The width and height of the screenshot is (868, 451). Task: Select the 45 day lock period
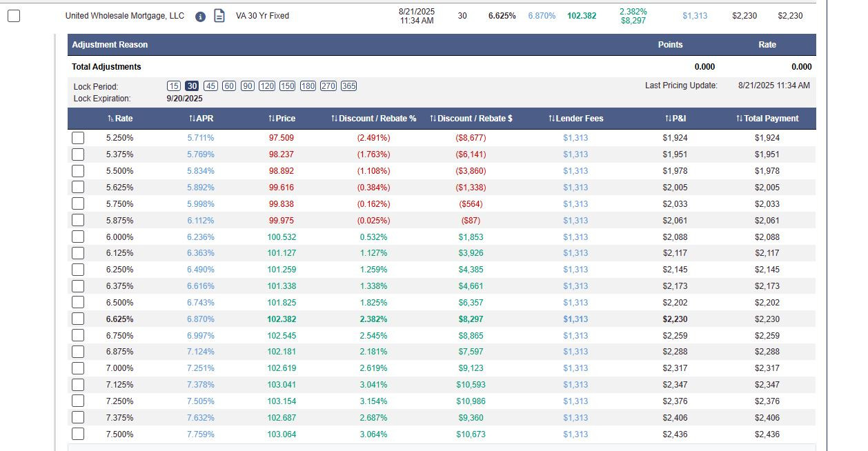point(211,86)
